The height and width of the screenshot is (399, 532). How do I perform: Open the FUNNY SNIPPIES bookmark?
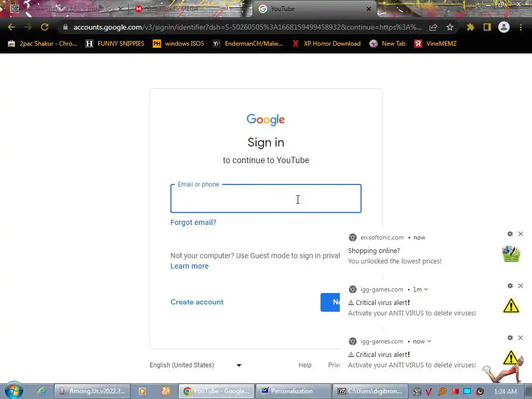115,44
